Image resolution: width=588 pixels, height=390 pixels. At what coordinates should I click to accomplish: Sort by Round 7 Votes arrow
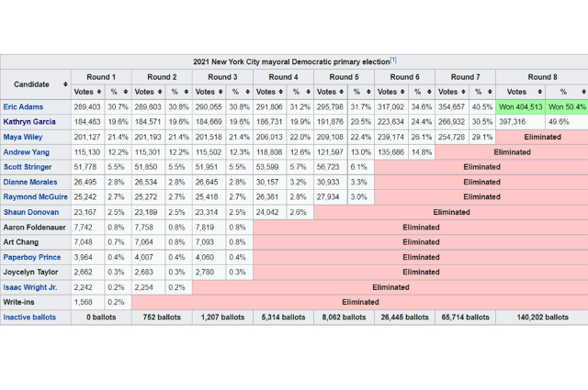(463, 92)
